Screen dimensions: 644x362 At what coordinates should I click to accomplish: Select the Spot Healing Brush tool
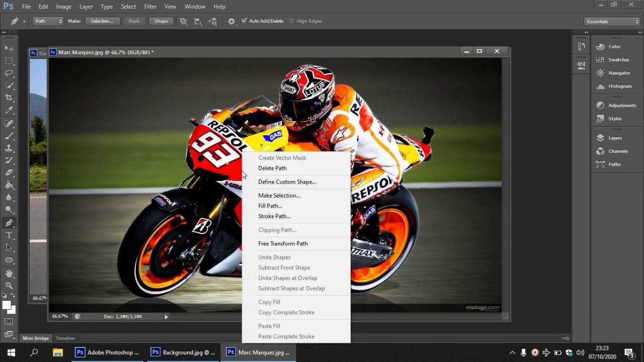[9, 124]
